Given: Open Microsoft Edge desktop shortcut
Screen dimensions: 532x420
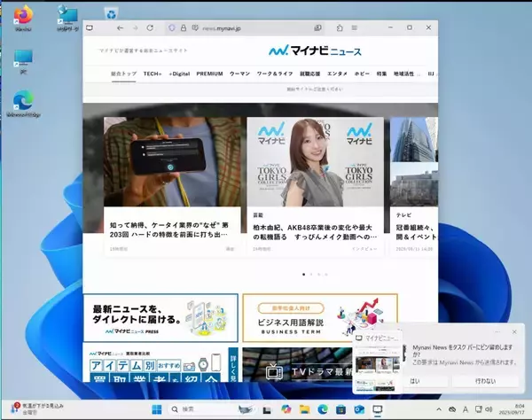Looking at the screenshot, I should click(23, 100).
